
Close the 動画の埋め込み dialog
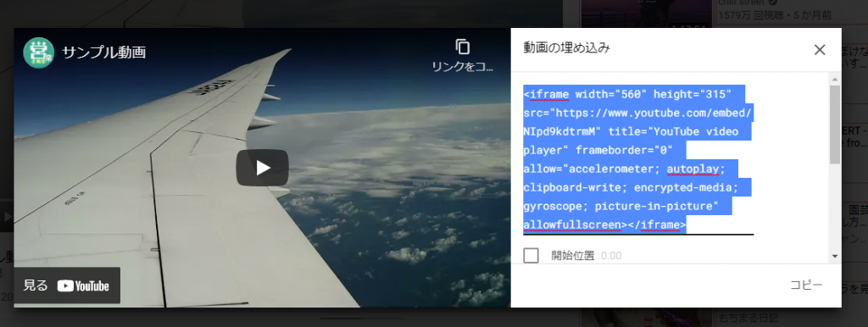820,50
